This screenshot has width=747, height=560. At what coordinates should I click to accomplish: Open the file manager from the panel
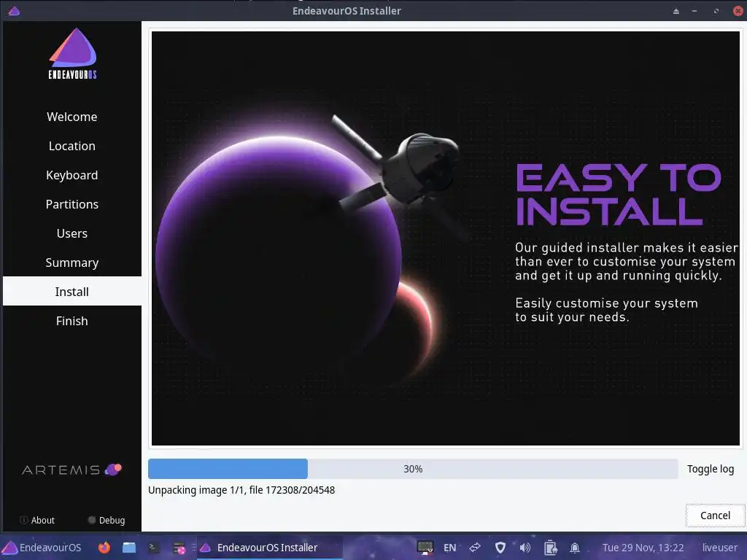128,548
